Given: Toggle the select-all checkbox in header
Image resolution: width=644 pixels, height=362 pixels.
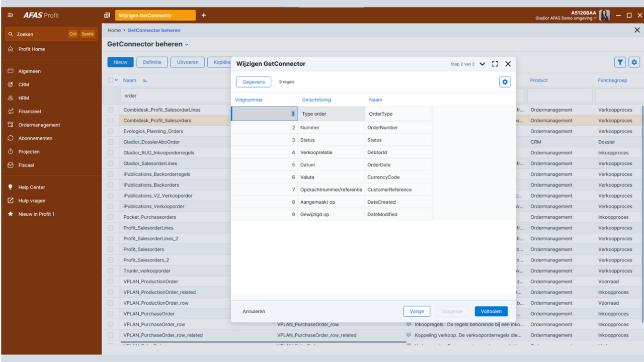Looking at the screenshot, I should pyautogui.click(x=111, y=80).
